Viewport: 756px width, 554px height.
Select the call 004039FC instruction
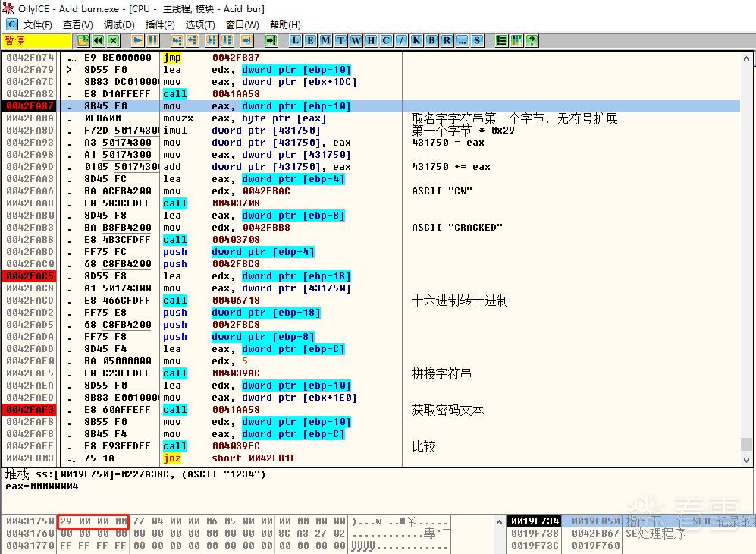(211, 446)
